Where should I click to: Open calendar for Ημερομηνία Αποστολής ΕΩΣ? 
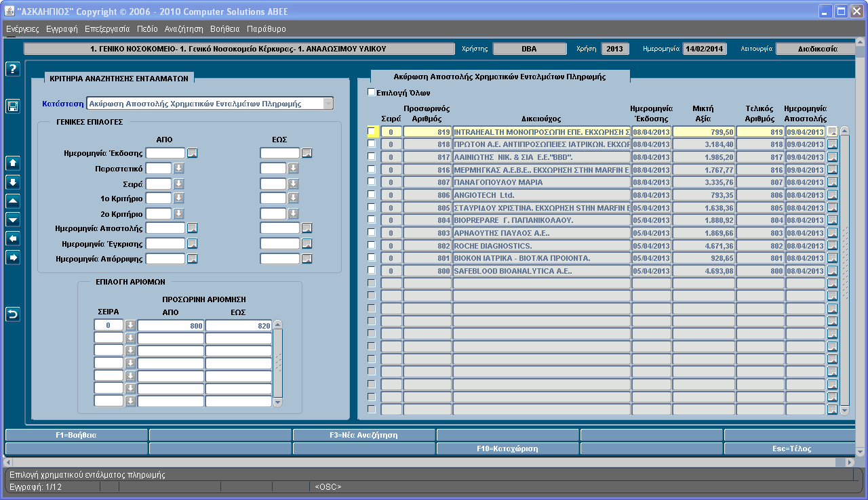307,228
